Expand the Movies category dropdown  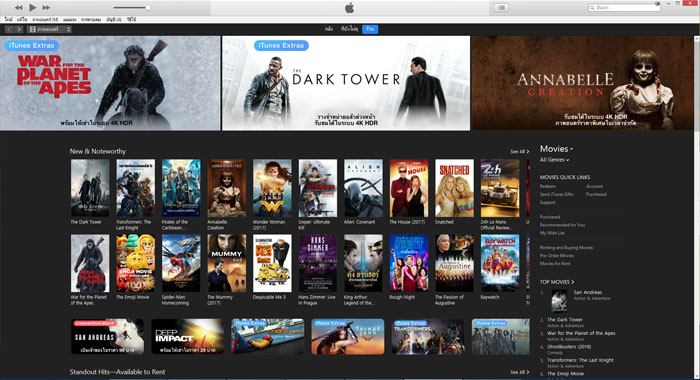pyautogui.click(x=556, y=149)
